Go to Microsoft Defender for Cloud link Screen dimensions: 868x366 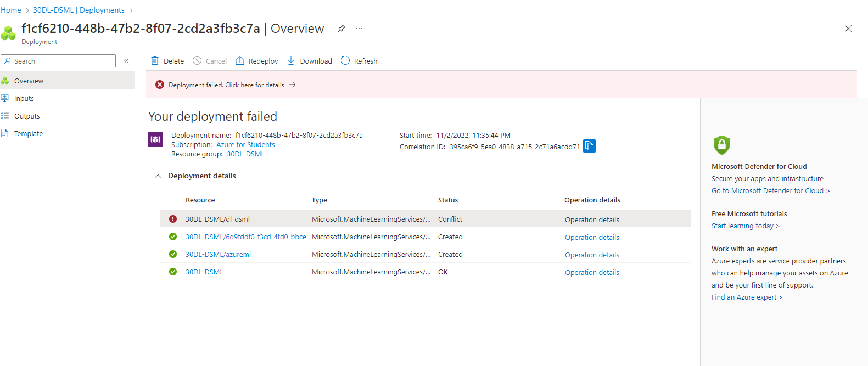point(770,190)
